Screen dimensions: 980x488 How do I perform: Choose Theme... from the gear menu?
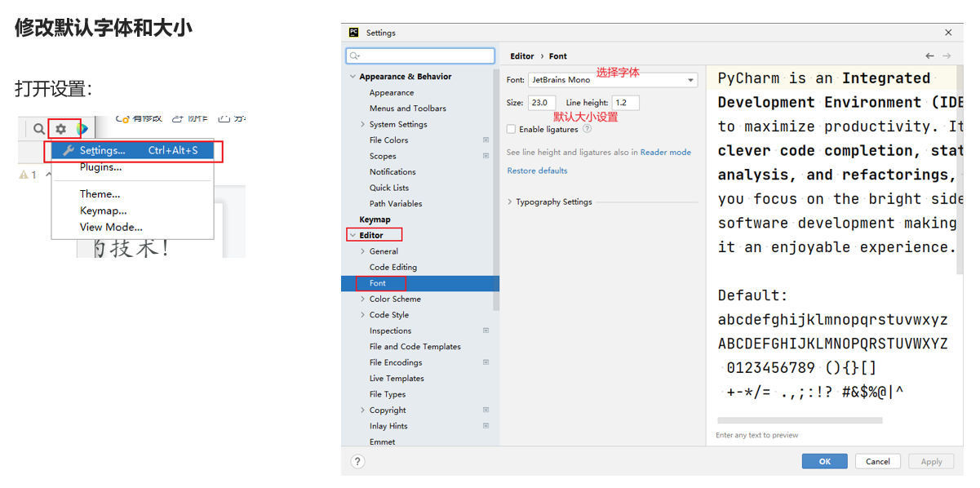(100, 194)
